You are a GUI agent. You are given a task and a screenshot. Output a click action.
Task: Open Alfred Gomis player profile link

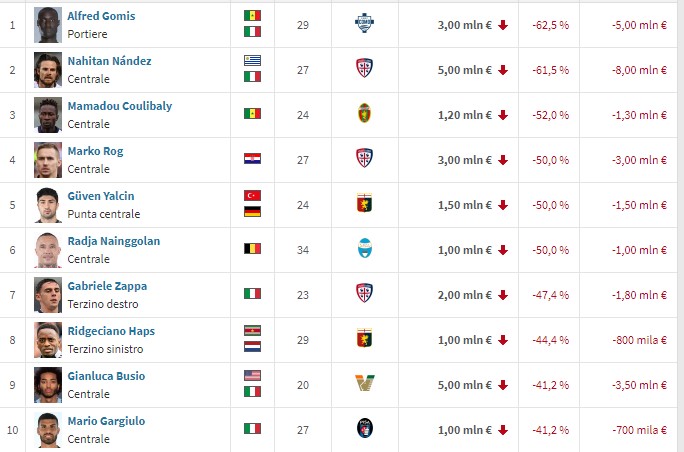click(101, 16)
